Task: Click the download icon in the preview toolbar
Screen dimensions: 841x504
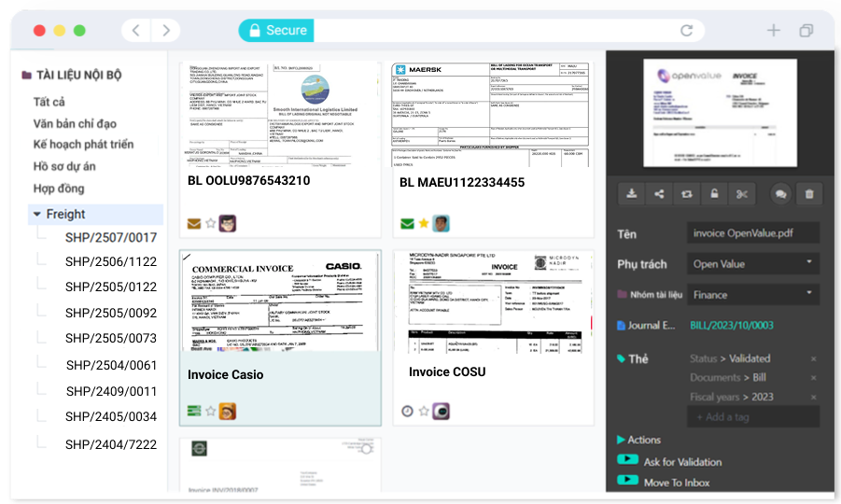Action: (x=631, y=194)
